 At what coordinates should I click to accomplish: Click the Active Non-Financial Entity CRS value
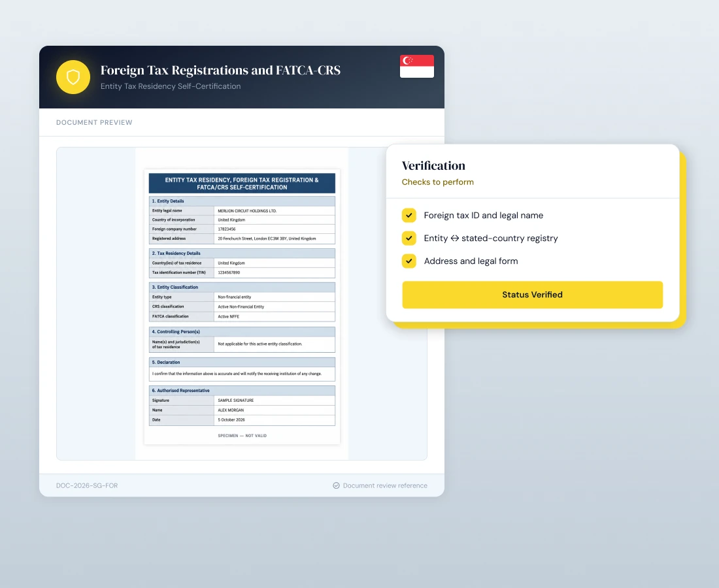click(241, 306)
